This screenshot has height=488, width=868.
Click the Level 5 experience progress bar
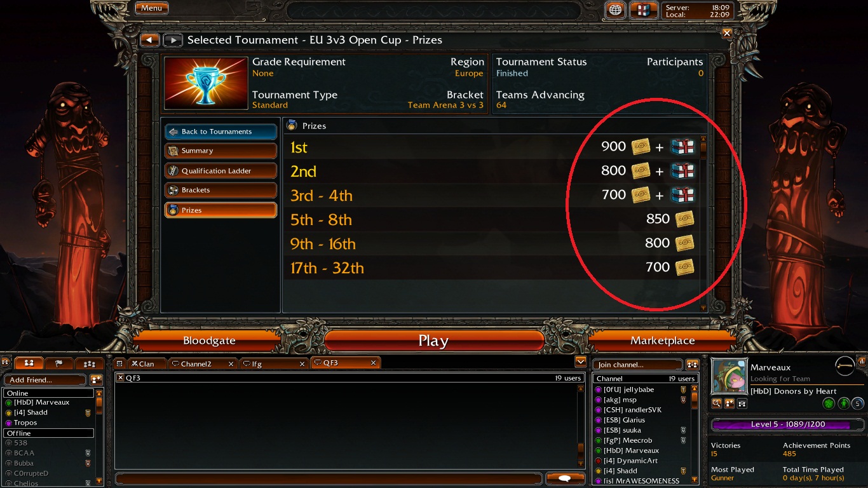[787, 424]
